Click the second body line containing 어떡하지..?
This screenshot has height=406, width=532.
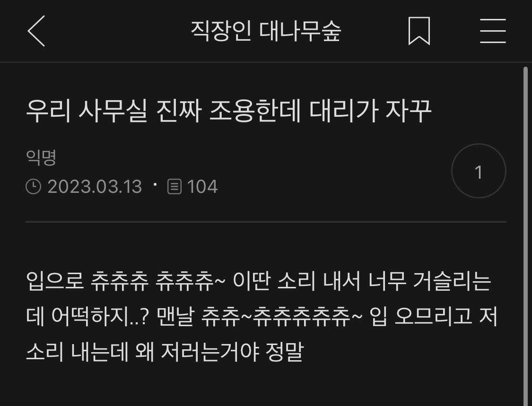(262, 317)
